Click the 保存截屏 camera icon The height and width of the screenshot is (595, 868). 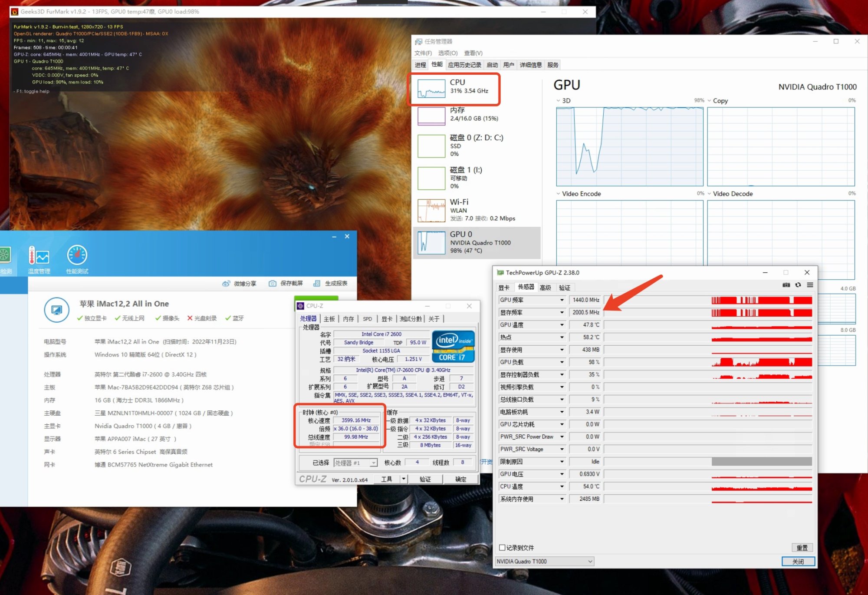tap(273, 284)
